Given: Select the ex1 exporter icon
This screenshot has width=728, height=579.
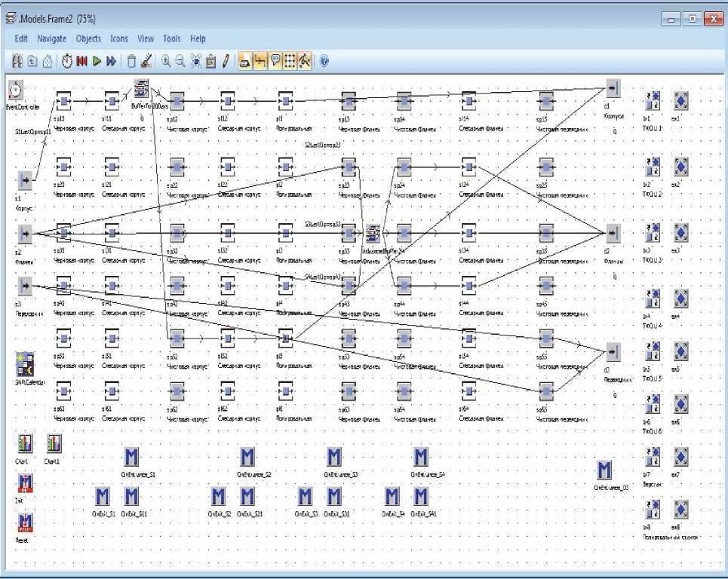Looking at the screenshot, I should coord(680,101).
